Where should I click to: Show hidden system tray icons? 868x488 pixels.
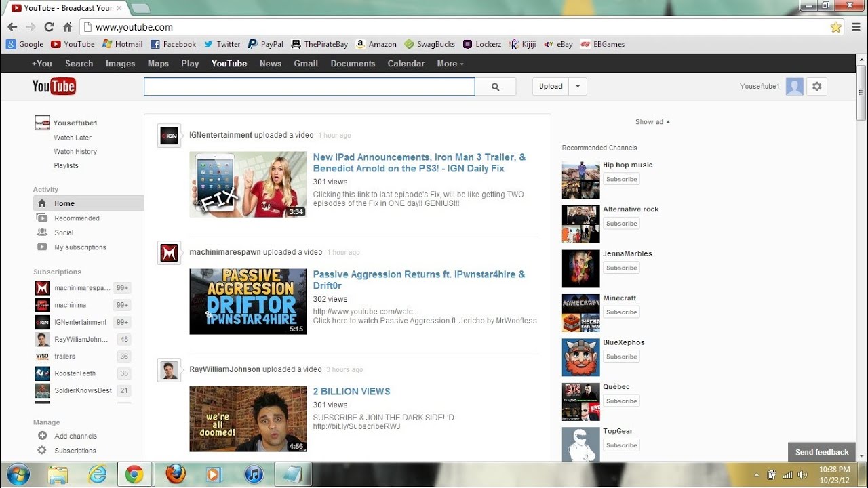coord(757,474)
